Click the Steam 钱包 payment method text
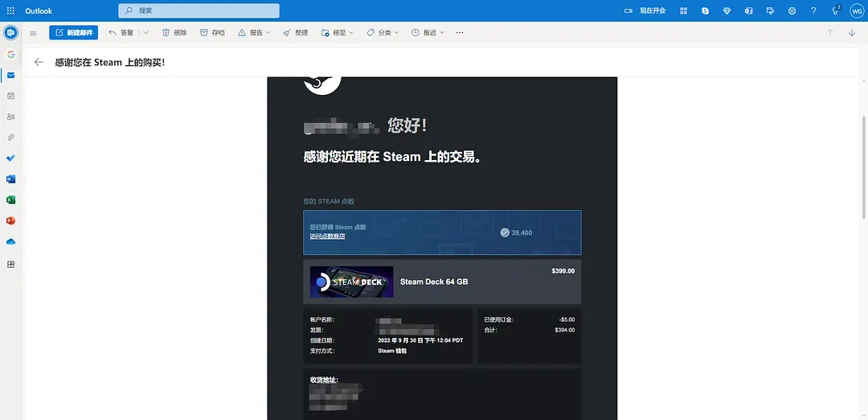 point(392,351)
